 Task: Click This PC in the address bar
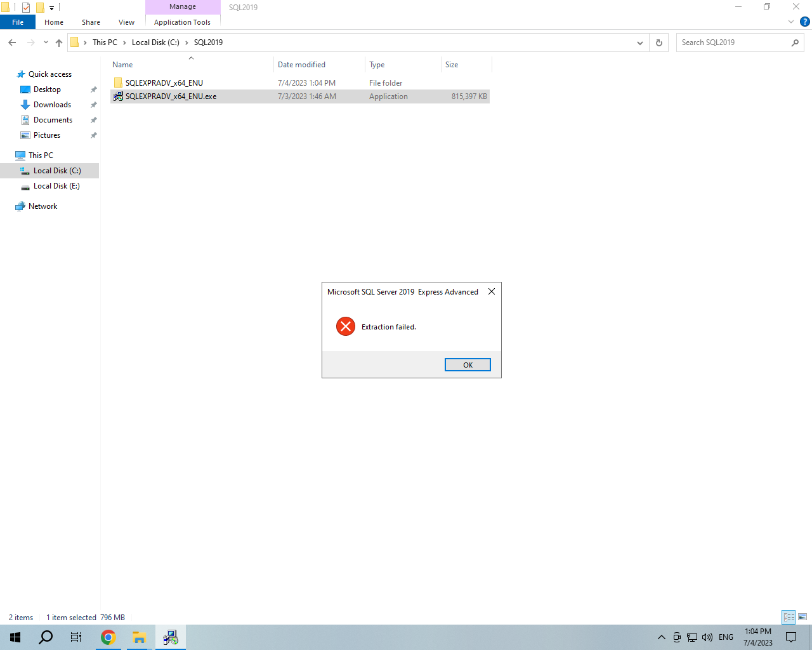coord(105,43)
